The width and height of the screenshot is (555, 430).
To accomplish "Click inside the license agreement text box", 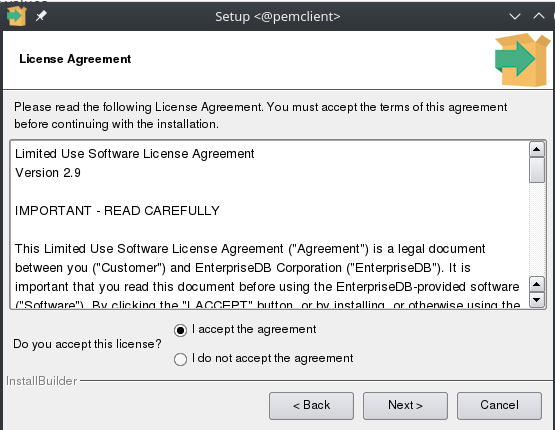I will [269, 225].
